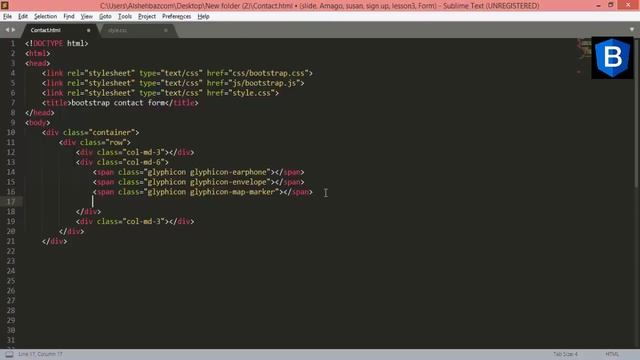This screenshot has height=360, width=640.
Task: Open HTML syntax selector in status bar
Action: point(612,354)
